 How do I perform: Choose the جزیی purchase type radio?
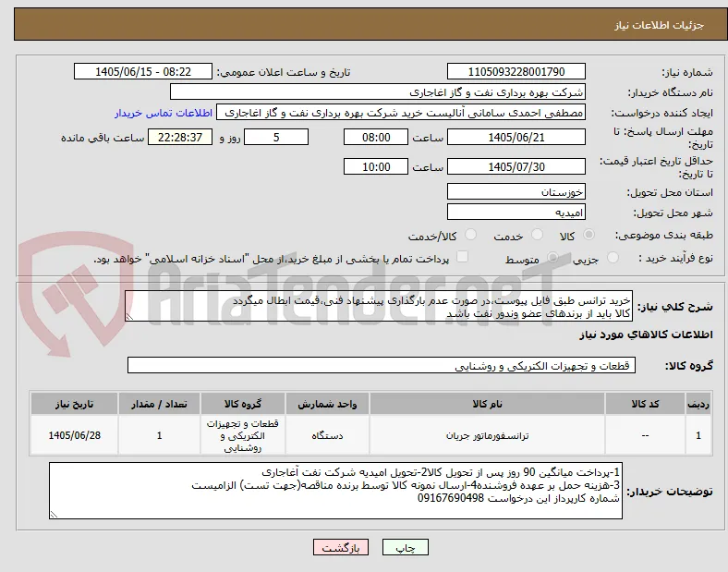point(613,258)
